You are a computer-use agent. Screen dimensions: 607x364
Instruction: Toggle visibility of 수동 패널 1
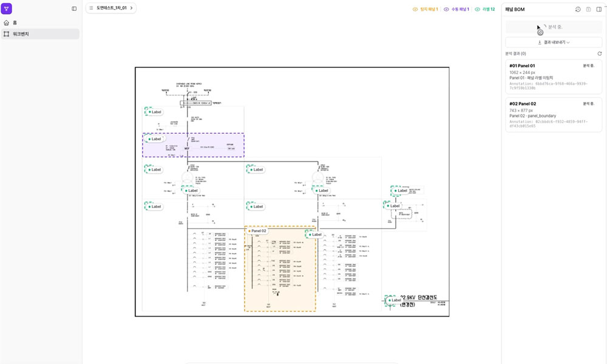tap(456, 9)
